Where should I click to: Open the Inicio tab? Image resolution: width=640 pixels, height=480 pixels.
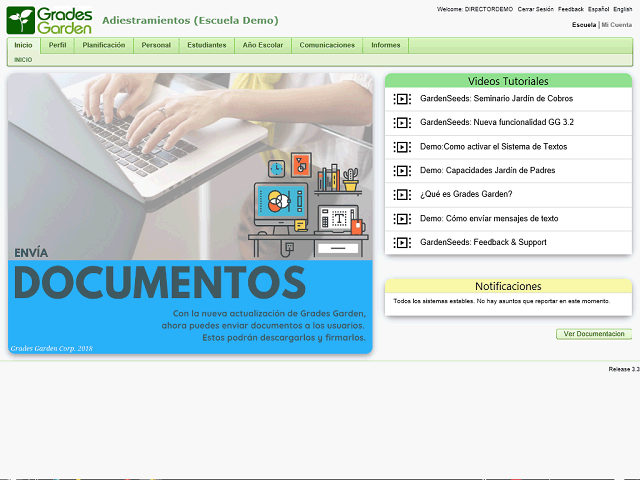pyautogui.click(x=23, y=45)
